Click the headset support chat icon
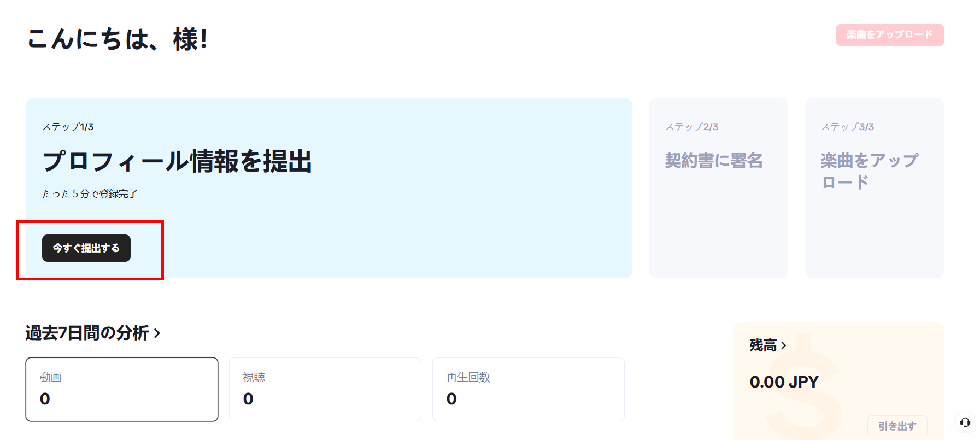The height and width of the screenshot is (440, 980). point(965,422)
